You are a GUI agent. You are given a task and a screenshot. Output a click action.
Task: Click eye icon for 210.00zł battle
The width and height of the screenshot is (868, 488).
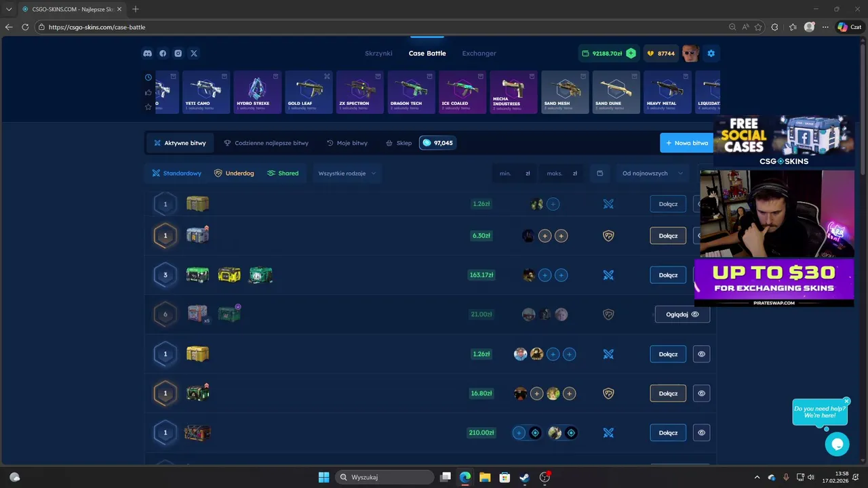pos(702,432)
